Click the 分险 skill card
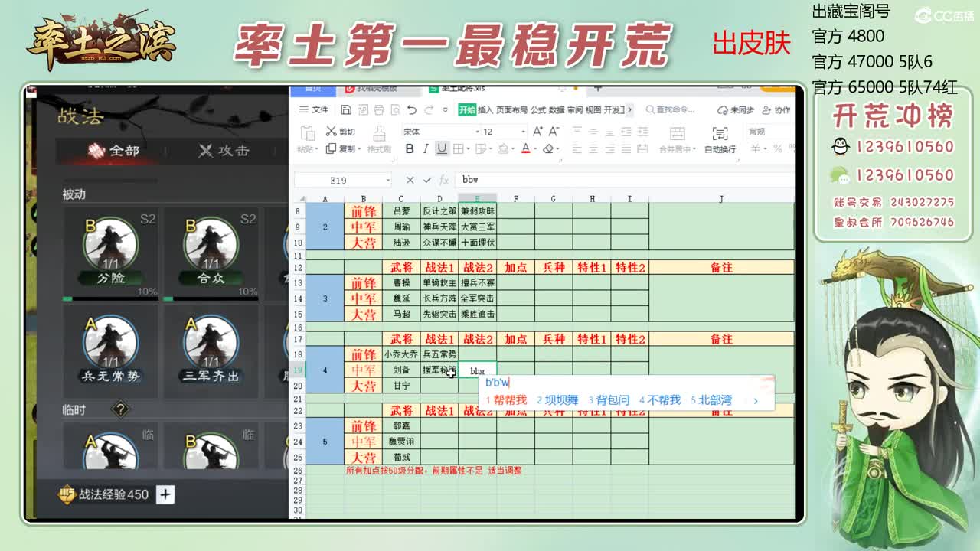Screen dimensions: 980x551 (110, 253)
